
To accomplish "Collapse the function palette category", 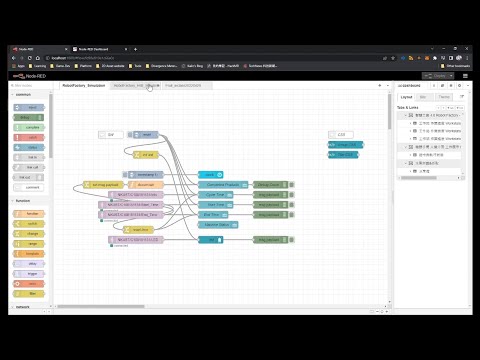I will (x=22, y=201).
